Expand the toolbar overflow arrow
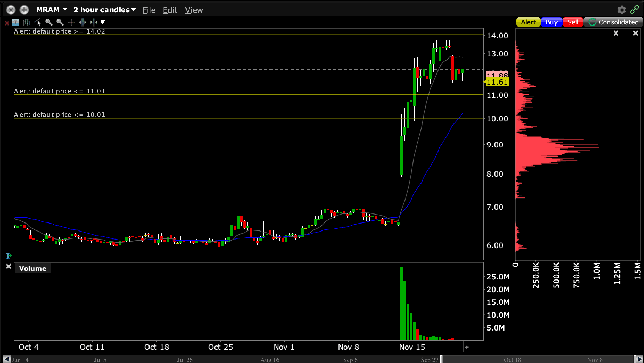The width and height of the screenshot is (644, 363). tap(103, 22)
